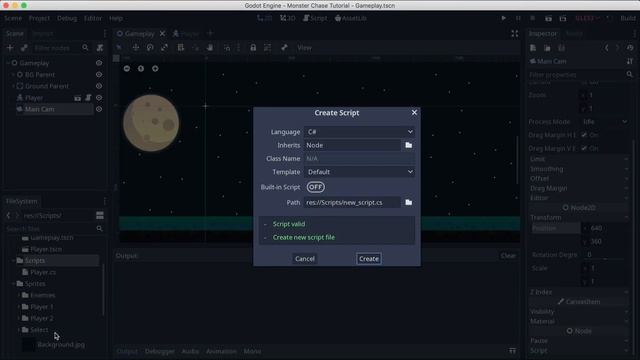
Task: Toggle visibility of Player node
Action: tap(99, 98)
